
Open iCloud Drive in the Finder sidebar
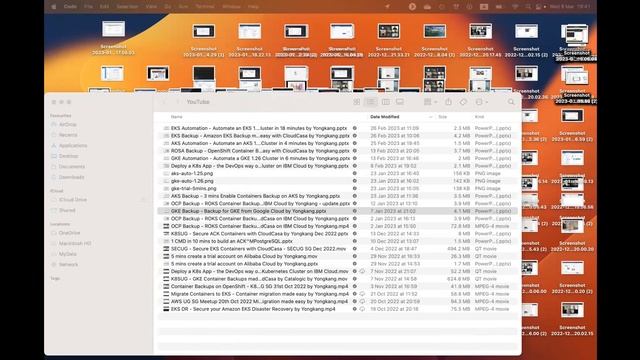(x=73, y=200)
